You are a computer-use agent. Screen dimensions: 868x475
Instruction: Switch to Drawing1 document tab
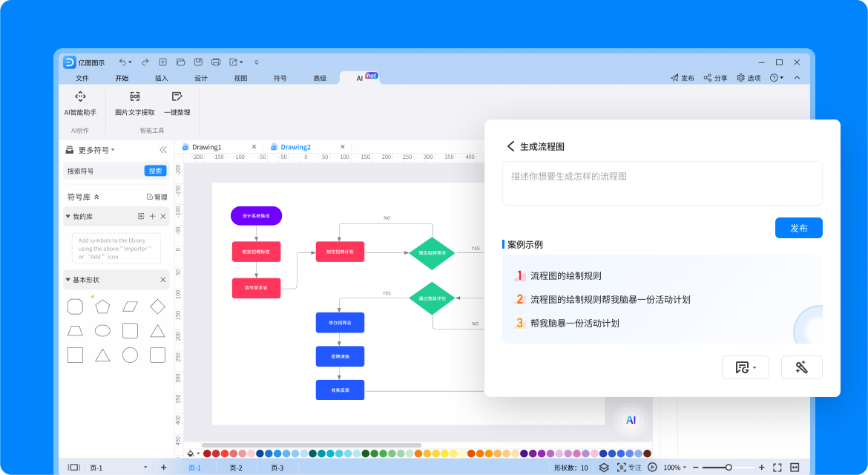pyautogui.click(x=206, y=147)
